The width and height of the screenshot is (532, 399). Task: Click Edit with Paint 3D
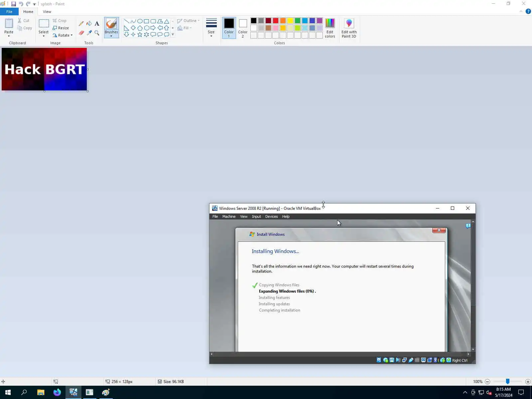coord(349,28)
